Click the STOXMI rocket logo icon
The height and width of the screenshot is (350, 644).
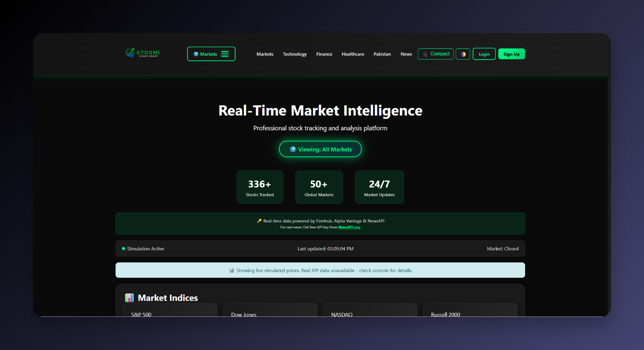[x=130, y=53]
